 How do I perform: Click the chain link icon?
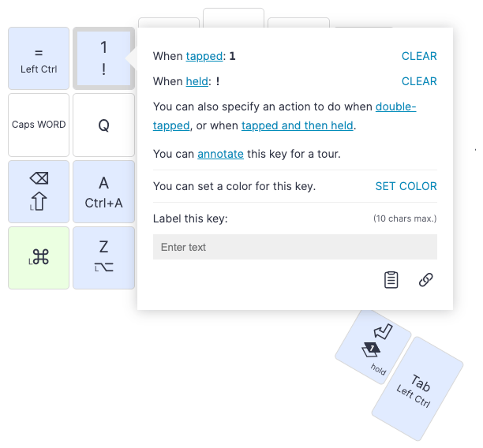click(x=425, y=279)
